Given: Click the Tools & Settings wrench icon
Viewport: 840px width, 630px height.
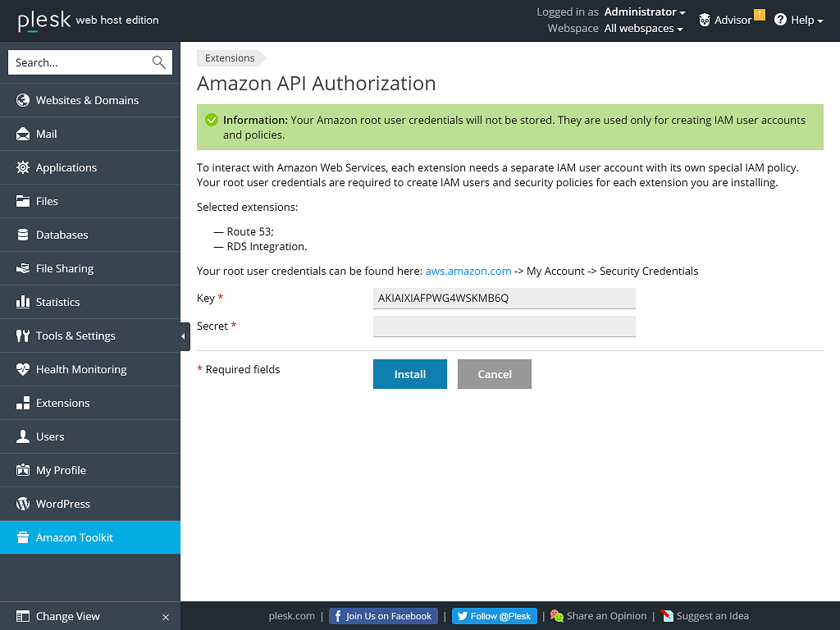Looking at the screenshot, I should [x=22, y=336].
